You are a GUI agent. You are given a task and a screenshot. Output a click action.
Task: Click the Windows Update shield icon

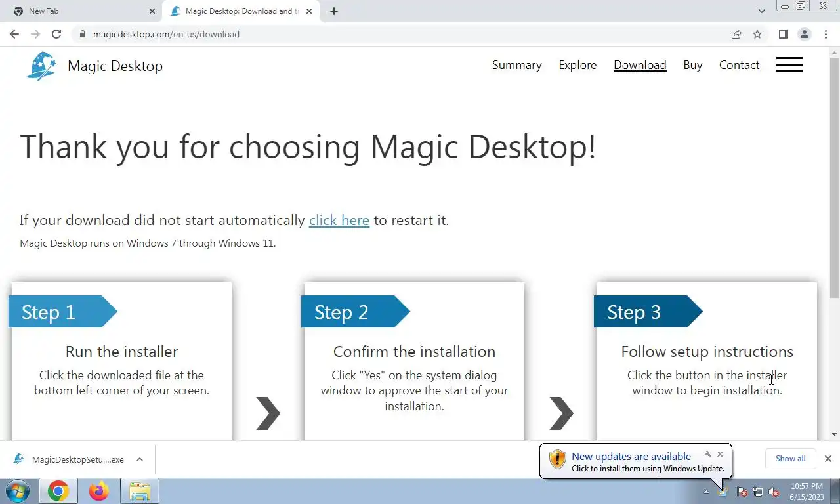[557, 459]
